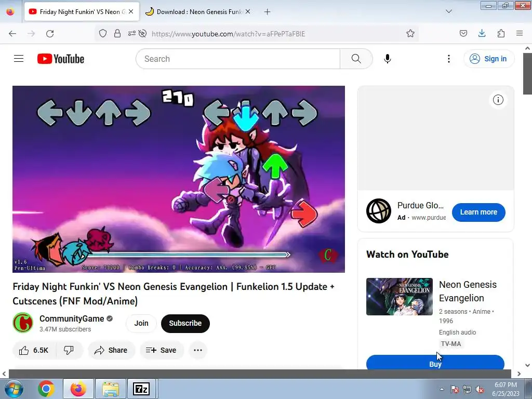Save the video to a playlist
This screenshot has height=399, width=532.
click(162, 350)
